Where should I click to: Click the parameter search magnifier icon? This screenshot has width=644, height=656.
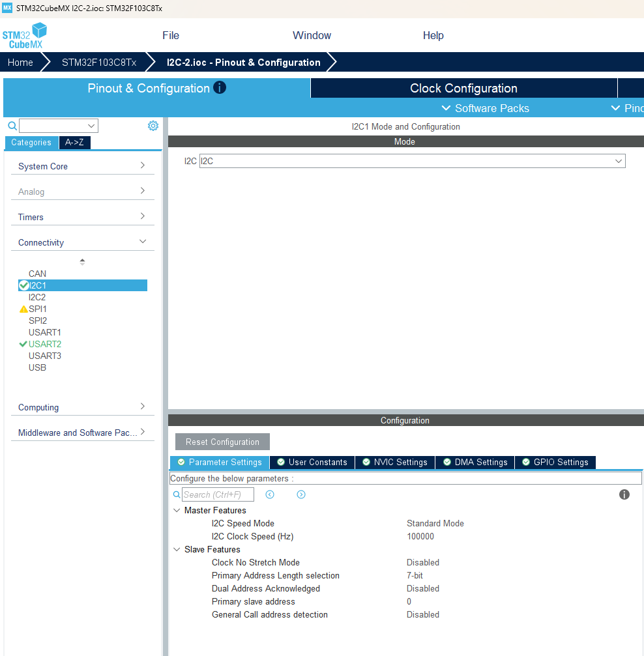point(177,494)
